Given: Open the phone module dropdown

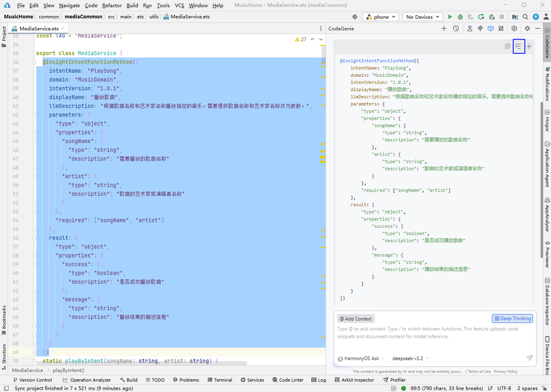Looking at the screenshot, I should click(381, 17).
